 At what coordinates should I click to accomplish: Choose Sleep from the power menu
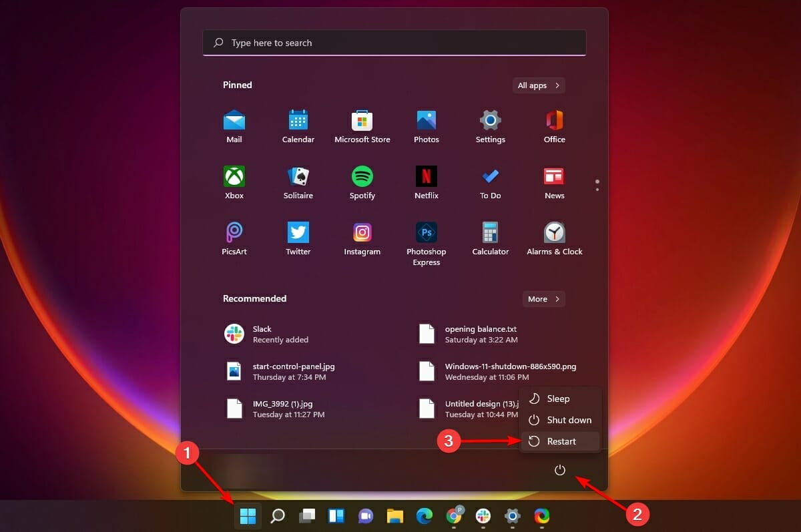pyautogui.click(x=560, y=398)
